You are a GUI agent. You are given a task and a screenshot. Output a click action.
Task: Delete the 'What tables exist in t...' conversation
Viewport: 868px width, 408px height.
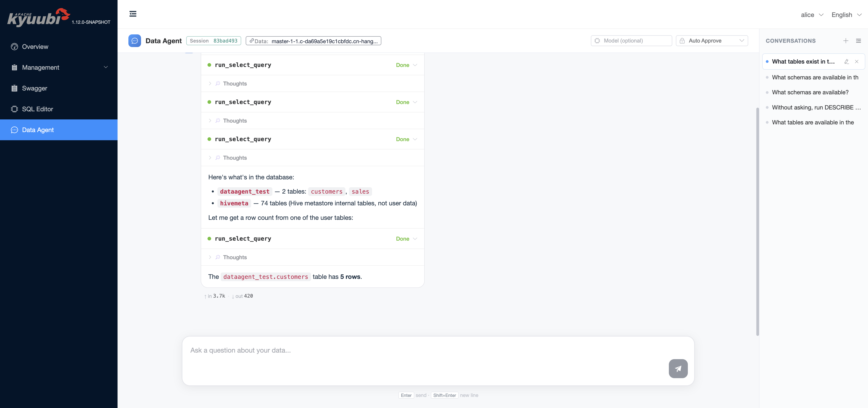856,62
